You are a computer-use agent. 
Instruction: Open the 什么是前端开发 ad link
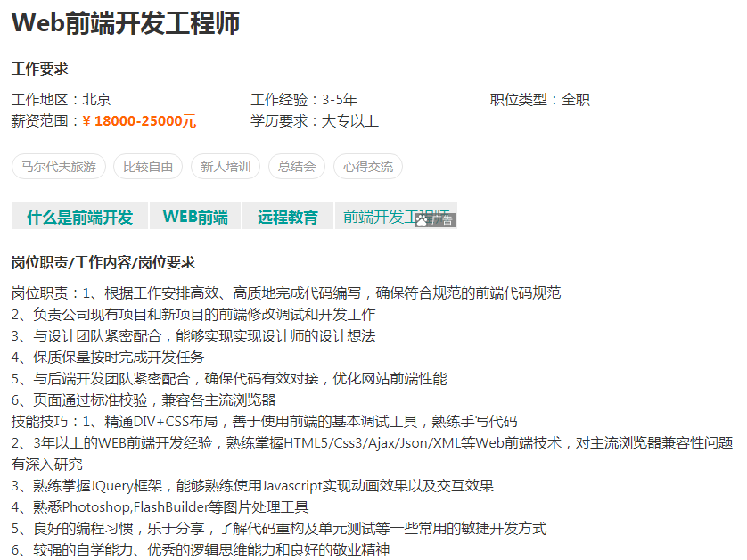pyautogui.click(x=79, y=217)
